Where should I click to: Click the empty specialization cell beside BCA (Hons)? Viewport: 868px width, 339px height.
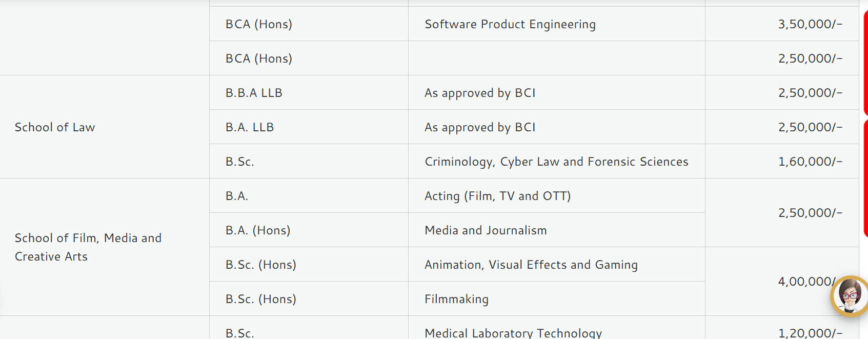556,58
